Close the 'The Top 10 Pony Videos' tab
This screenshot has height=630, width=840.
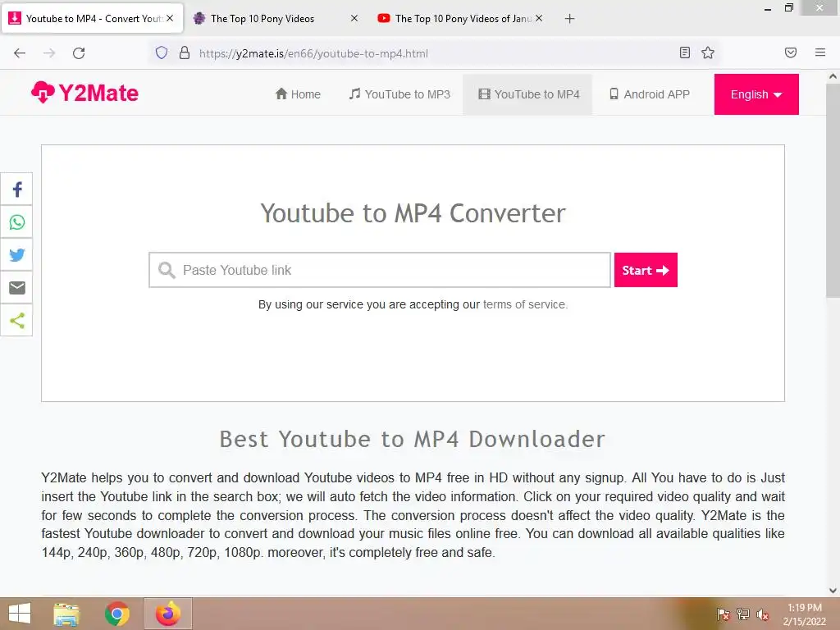point(354,18)
